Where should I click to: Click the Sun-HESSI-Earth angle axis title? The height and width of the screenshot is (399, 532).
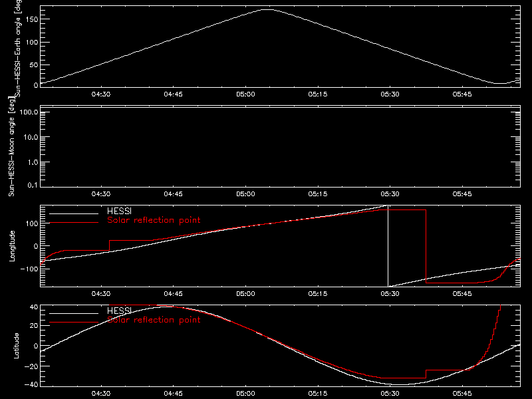coord(18,47)
